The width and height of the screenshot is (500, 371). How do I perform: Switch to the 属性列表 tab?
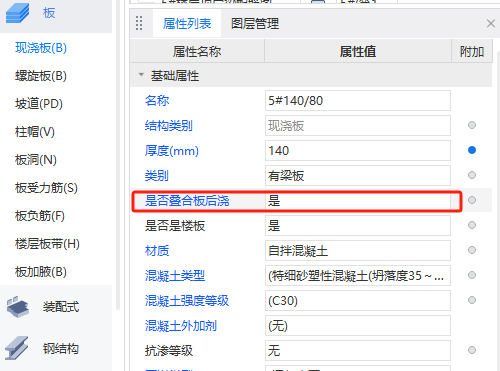[187, 24]
